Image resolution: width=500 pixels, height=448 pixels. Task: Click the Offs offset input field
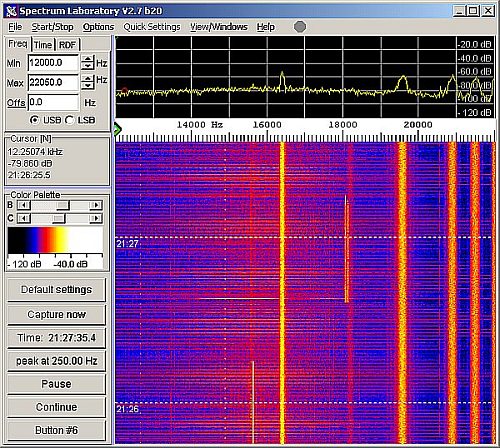point(53,102)
